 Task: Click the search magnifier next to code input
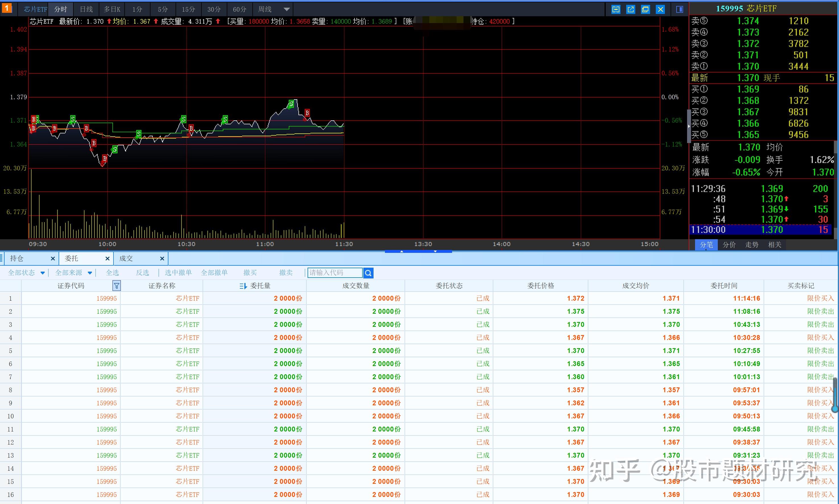tap(368, 273)
